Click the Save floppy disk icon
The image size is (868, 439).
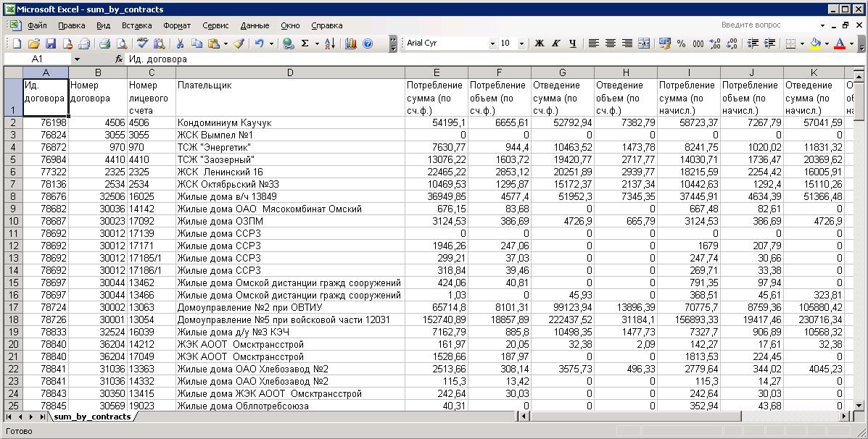pyautogui.click(x=51, y=43)
